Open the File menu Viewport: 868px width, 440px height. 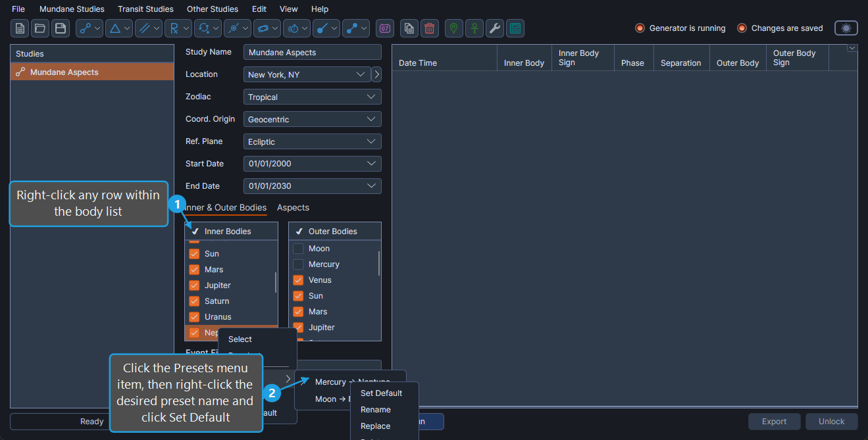(x=18, y=9)
